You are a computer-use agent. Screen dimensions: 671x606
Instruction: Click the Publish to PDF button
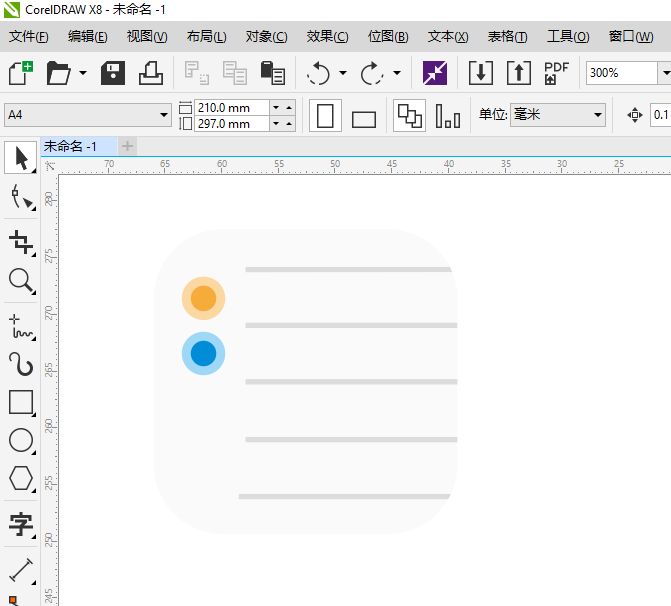pyautogui.click(x=556, y=73)
